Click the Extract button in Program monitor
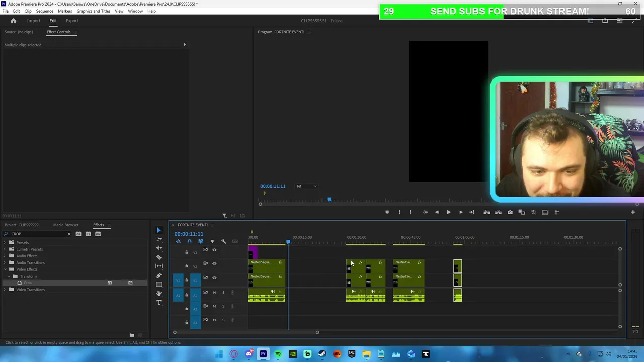Screen dimensions: 644x362 498,212
